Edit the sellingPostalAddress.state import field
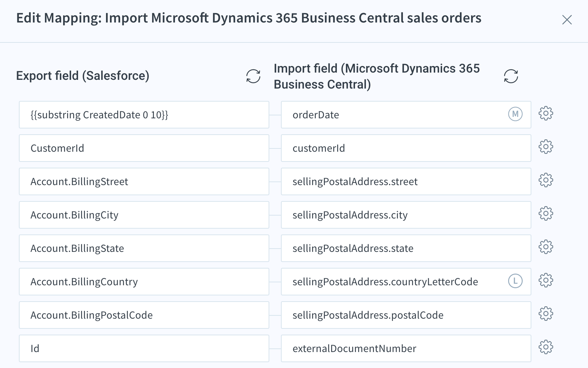Image resolution: width=588 pixels, height=368 pixels. [406, 248]
